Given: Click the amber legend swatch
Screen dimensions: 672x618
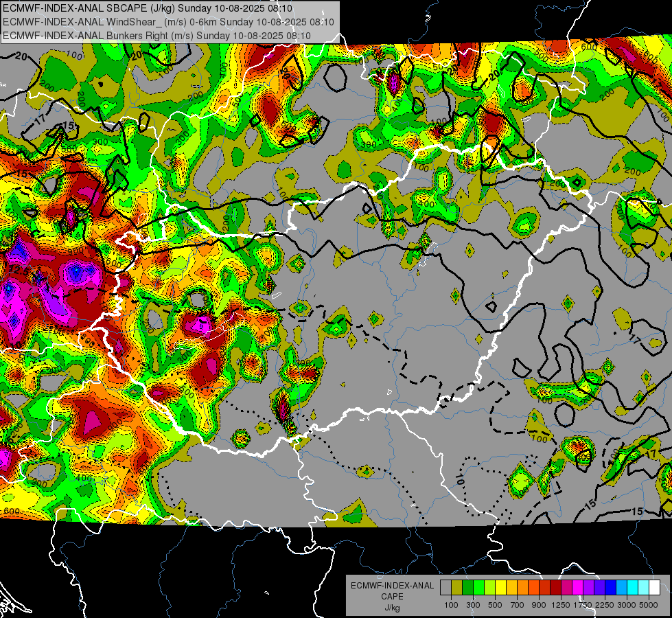Looking at the screenshot, I should (x=511, y=588).
